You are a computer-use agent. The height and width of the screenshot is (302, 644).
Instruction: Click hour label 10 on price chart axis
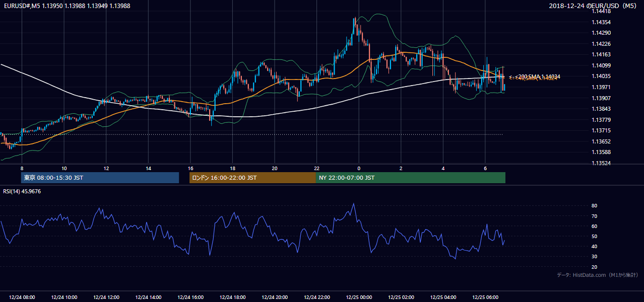click(64, 168)
